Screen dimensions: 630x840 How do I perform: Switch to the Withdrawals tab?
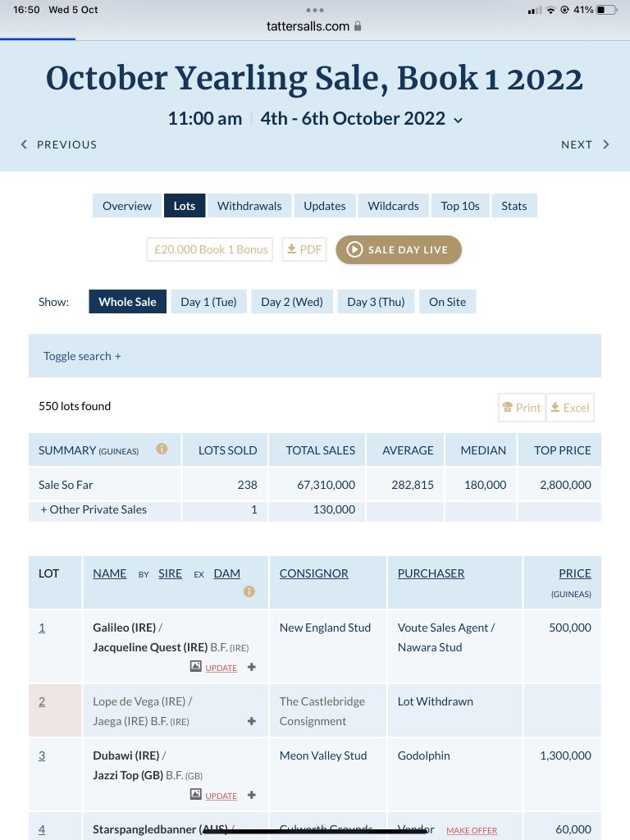249,206
